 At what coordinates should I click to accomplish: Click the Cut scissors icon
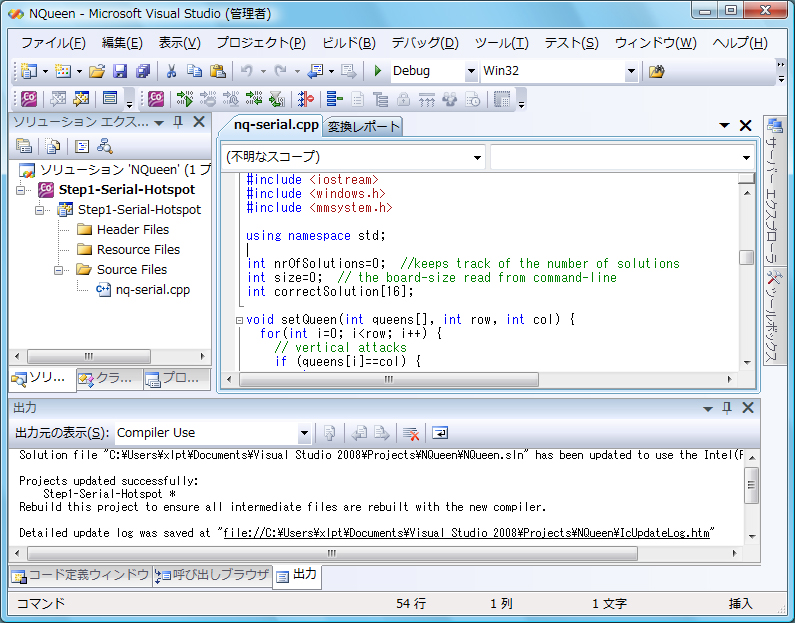click(x=171, y=71)
